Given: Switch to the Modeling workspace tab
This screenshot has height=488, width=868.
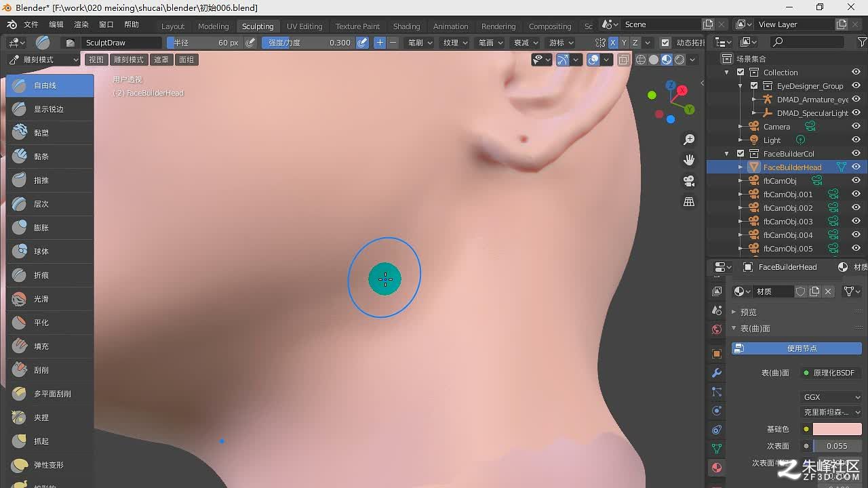Looking at the screenshot, I should [x=213, y=26].
